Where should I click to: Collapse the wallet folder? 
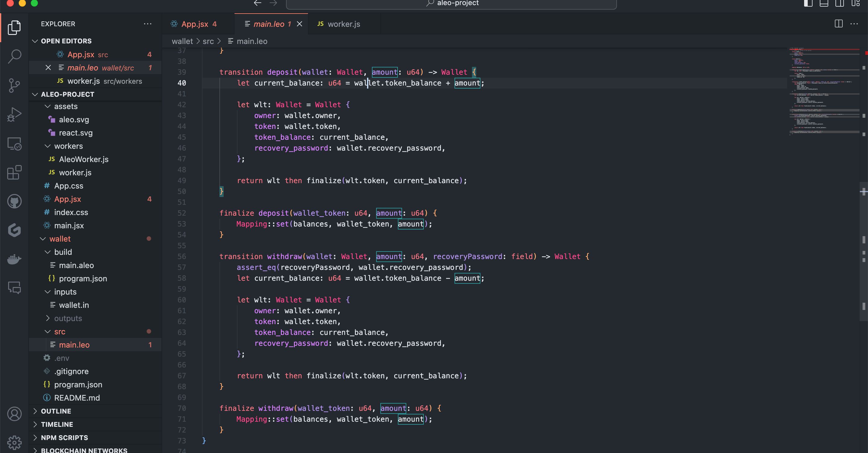95,239
